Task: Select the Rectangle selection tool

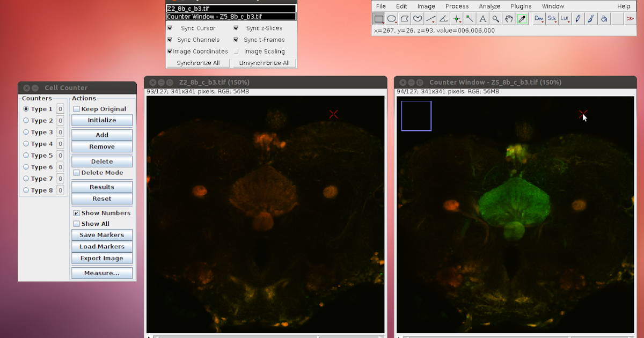Action: tap(378, 18)
